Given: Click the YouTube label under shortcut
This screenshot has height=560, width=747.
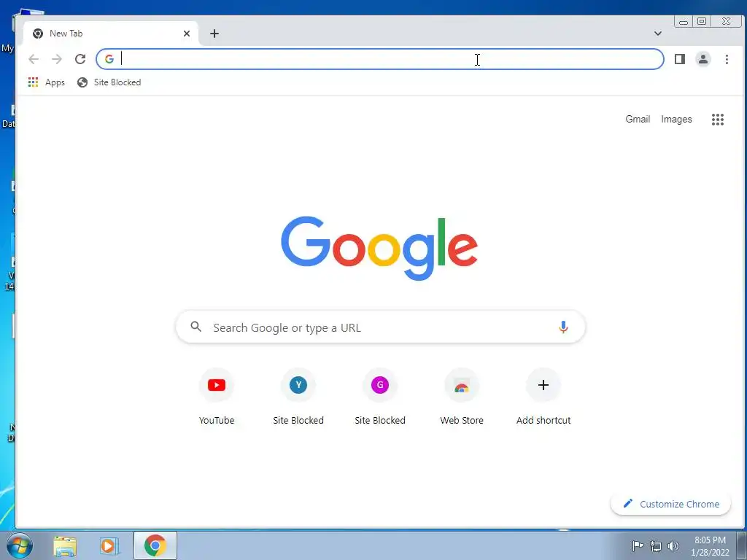Looking at the screenshot, I should pyautogui.click(x=217, y=420).
